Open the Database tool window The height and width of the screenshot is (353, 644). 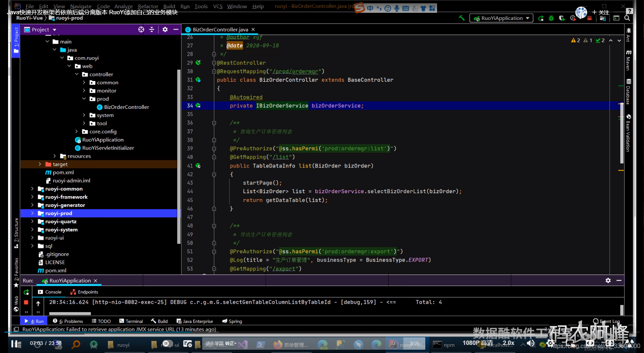(629, 92)
